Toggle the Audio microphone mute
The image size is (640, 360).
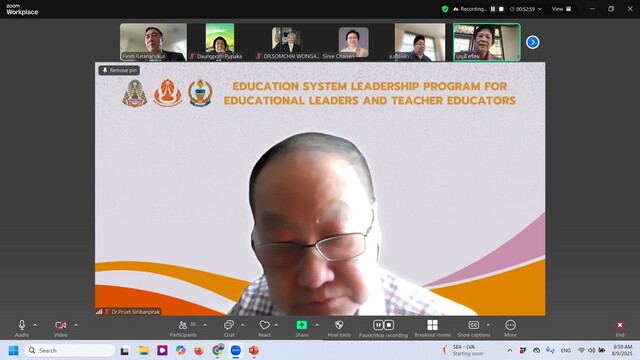[x=22, y=329]
